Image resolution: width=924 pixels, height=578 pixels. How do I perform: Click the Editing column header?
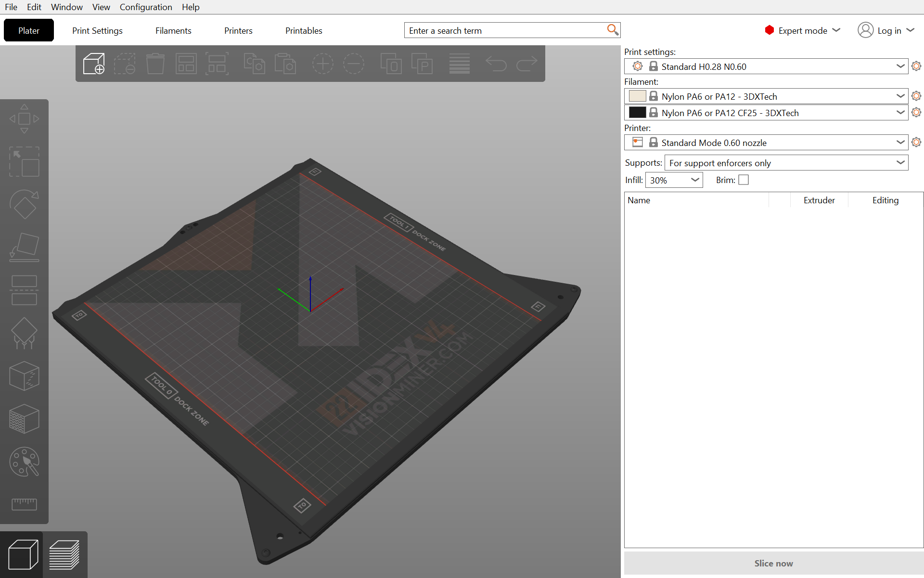click(885, 200)
